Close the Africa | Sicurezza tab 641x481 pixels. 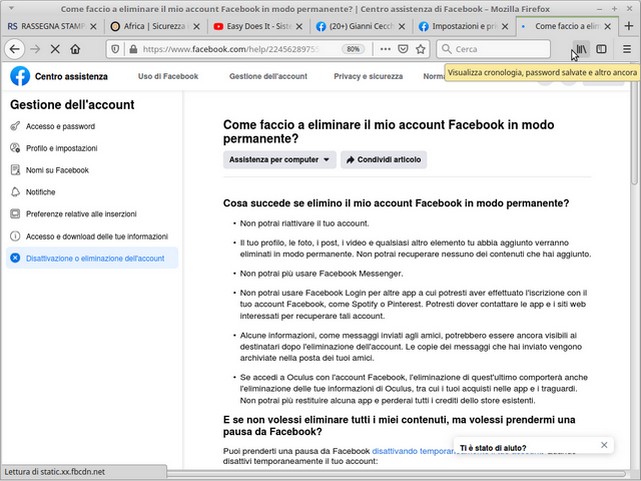197,26
